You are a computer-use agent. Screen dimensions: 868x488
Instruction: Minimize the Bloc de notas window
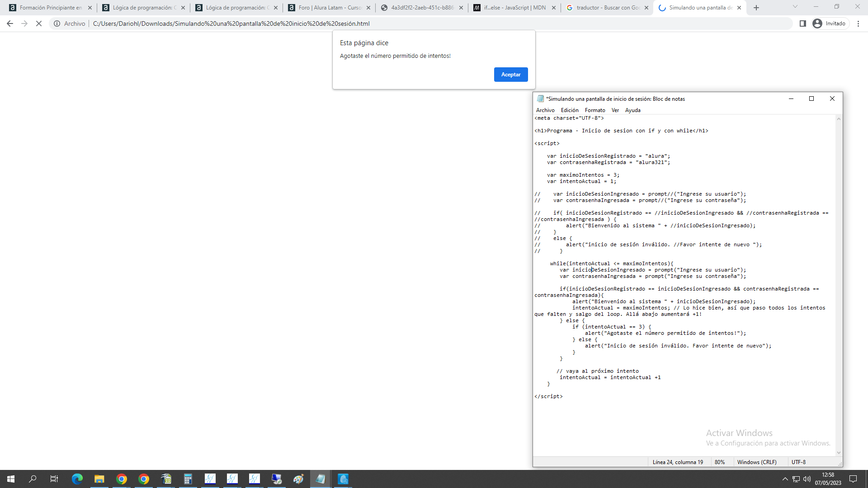791,99
